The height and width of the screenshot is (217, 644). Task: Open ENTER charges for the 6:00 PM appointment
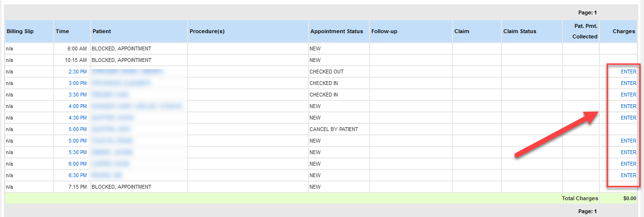[628, 164]
